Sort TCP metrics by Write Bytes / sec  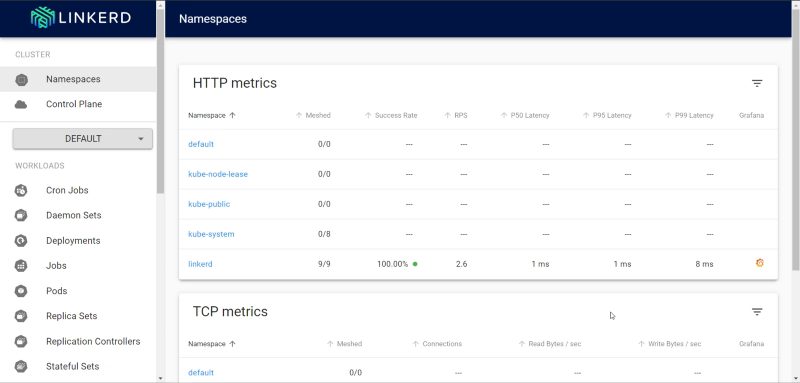point(669,344)
